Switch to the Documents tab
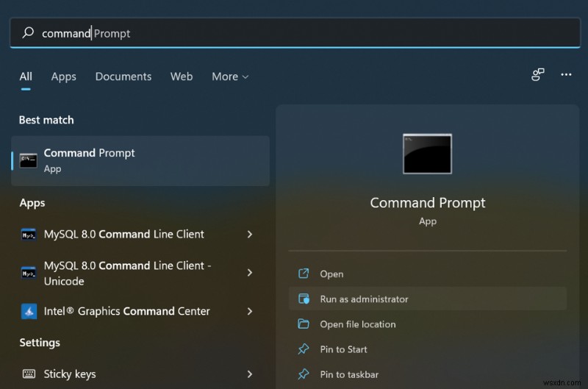This screenshot has width=588, height=389. [123, 76]
